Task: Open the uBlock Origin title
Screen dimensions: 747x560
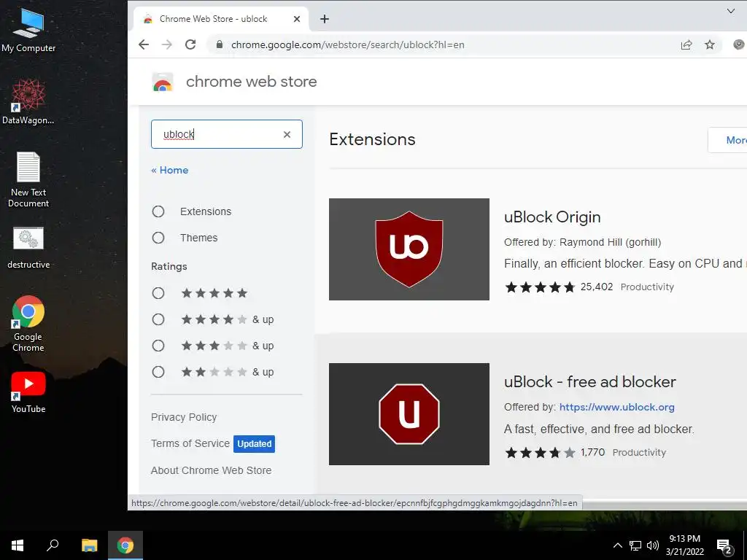Action: coord(552,217)
